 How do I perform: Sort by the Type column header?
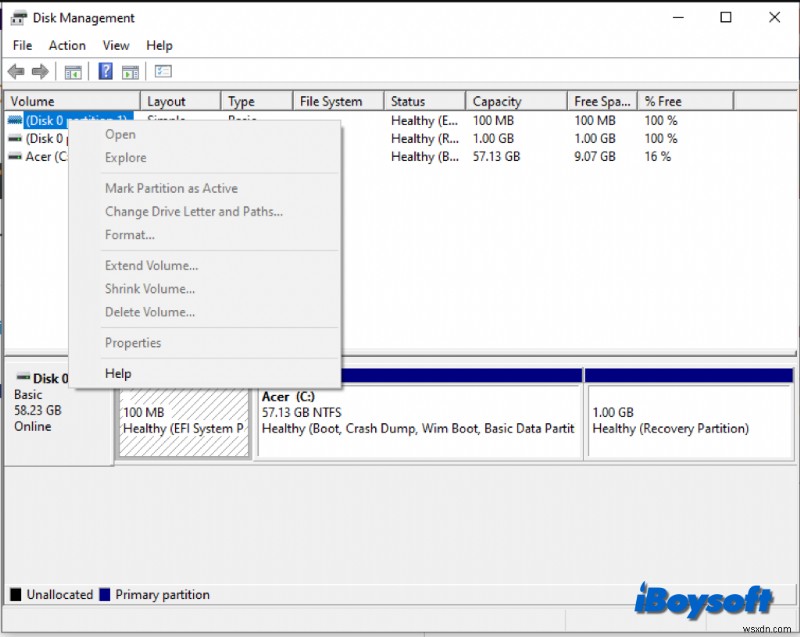coord(257,101)
